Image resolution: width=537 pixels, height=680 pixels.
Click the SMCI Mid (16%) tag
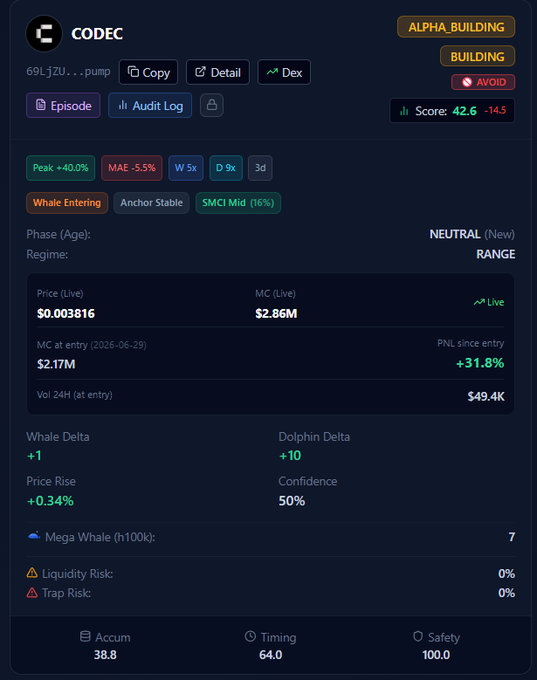coord(238,203)
